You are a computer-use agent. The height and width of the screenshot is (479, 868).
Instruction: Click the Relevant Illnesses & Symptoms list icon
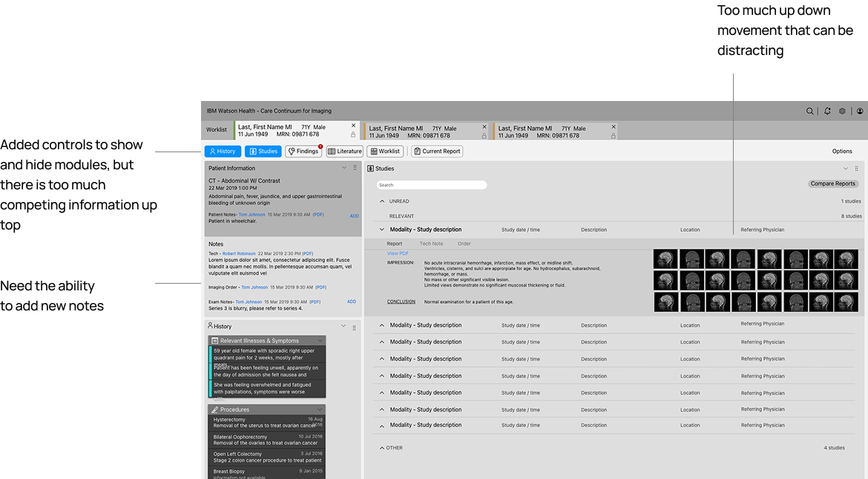click(215, 340)
